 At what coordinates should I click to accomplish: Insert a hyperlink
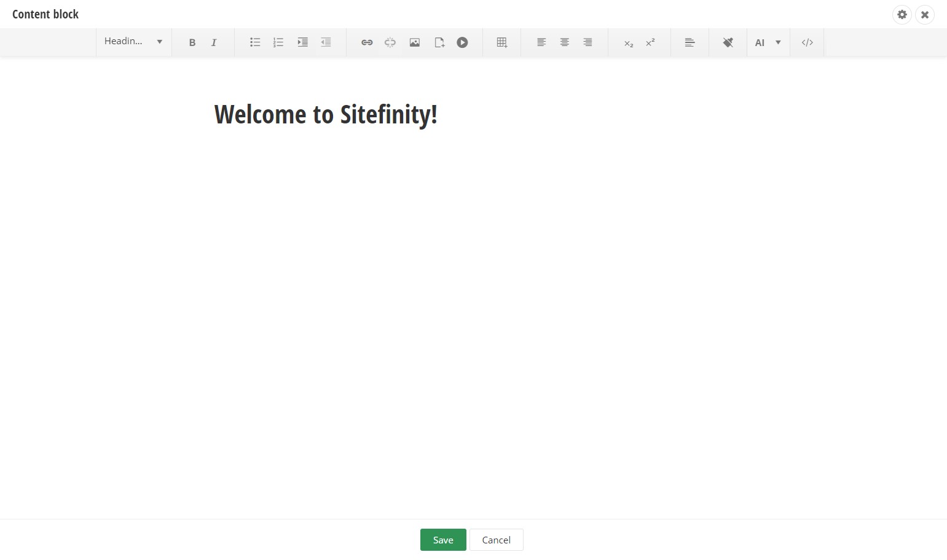coord(367,42)
